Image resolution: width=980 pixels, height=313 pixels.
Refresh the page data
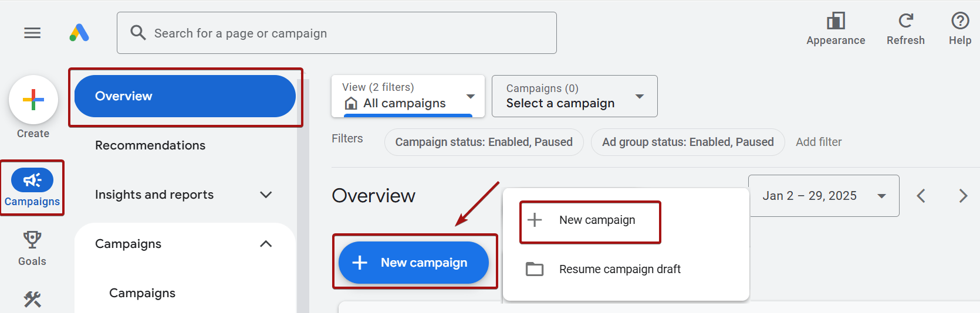[905, 22]
